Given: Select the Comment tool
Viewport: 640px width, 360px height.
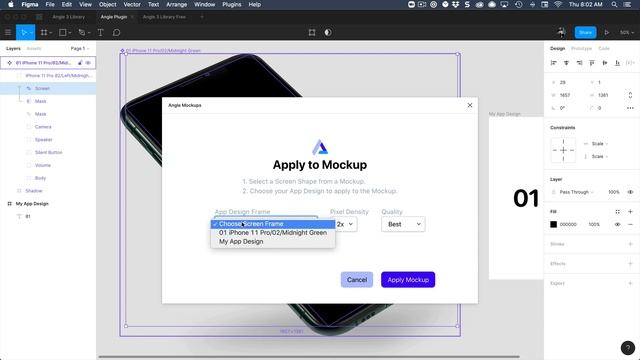Looking at the screenshot, I should coord(116,32).
